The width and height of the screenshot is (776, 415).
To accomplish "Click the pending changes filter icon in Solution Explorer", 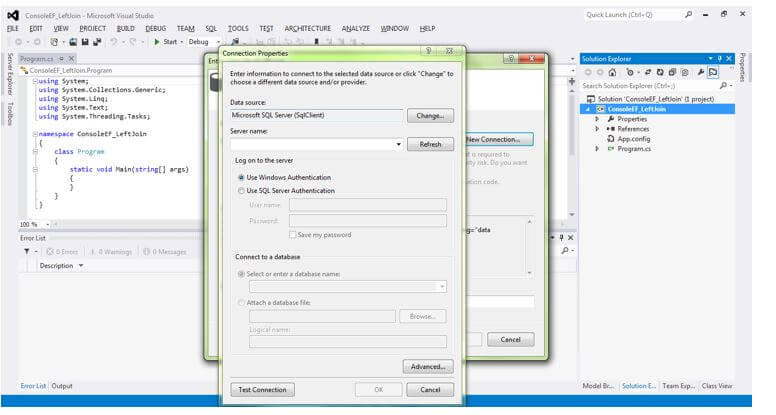I will click(x=630, y=72).
